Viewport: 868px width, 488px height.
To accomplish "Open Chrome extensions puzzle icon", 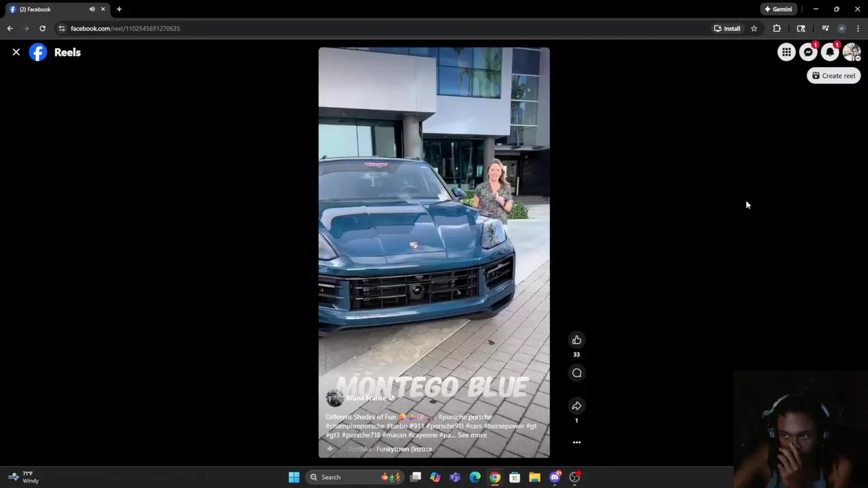I will 776,28.
